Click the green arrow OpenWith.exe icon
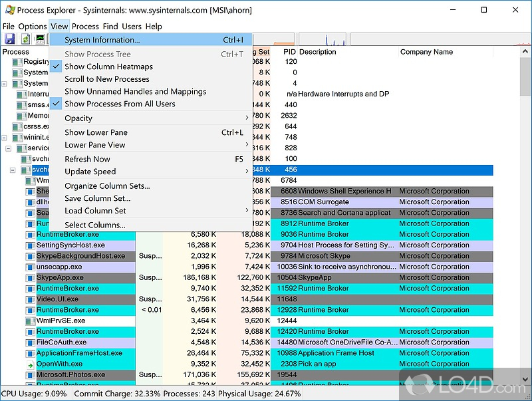Image resolution: width=532 pixels, height=401 pixels. coord(31,364)
